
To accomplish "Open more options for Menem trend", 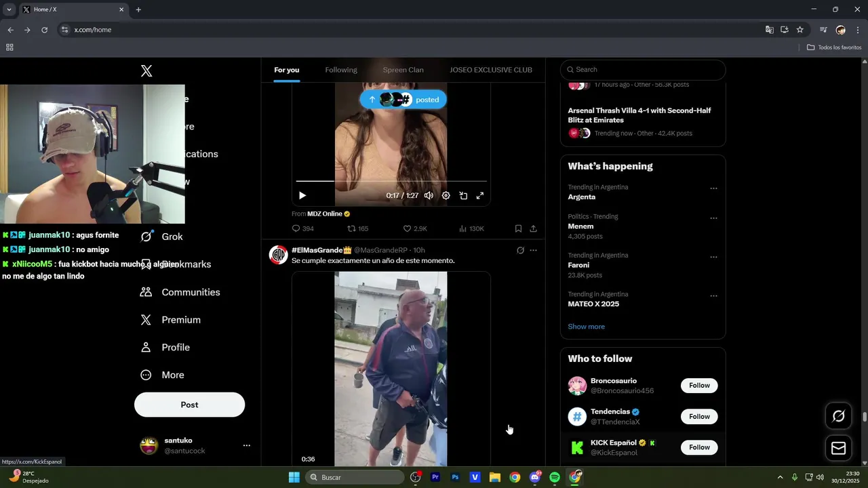I will click(713, 218).
